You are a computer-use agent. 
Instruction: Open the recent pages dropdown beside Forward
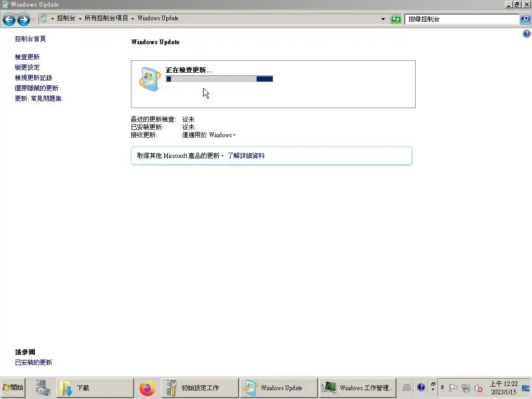[34, 20]
